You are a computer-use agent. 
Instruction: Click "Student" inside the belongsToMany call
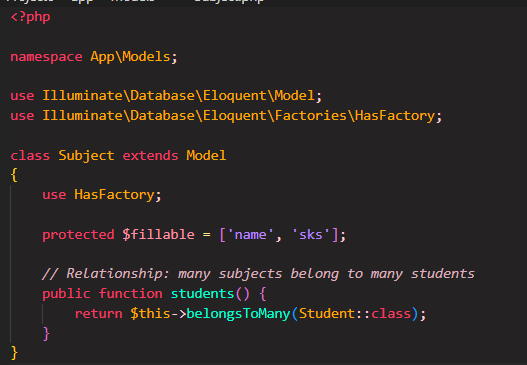(x=327, y=314)
